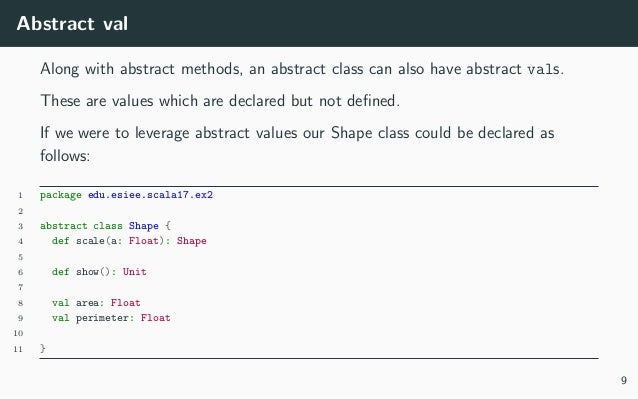
Task: Click the val area declaration
Action: 96,303
